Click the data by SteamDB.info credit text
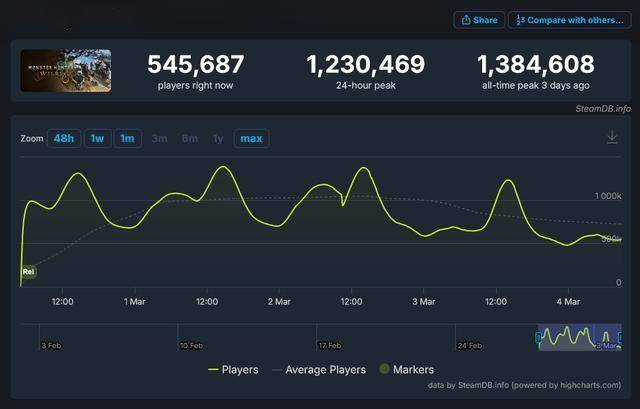The width and height of the screenshot is (640, 409). click(x=524, y=385)
